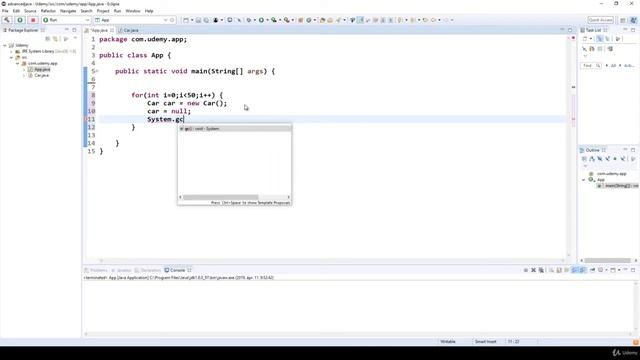
Task: Collapse the App class in Outline
Action: pyautogui.click(x=583, y=180)
